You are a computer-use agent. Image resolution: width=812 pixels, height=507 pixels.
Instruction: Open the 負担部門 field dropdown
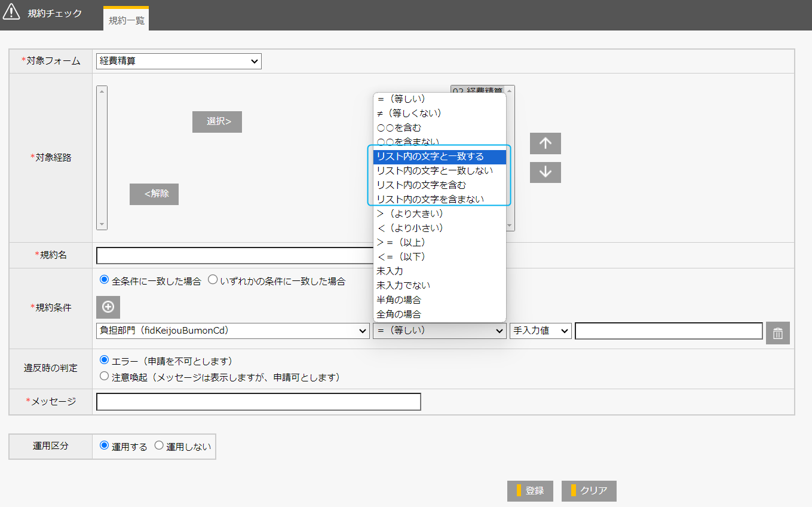233,331
